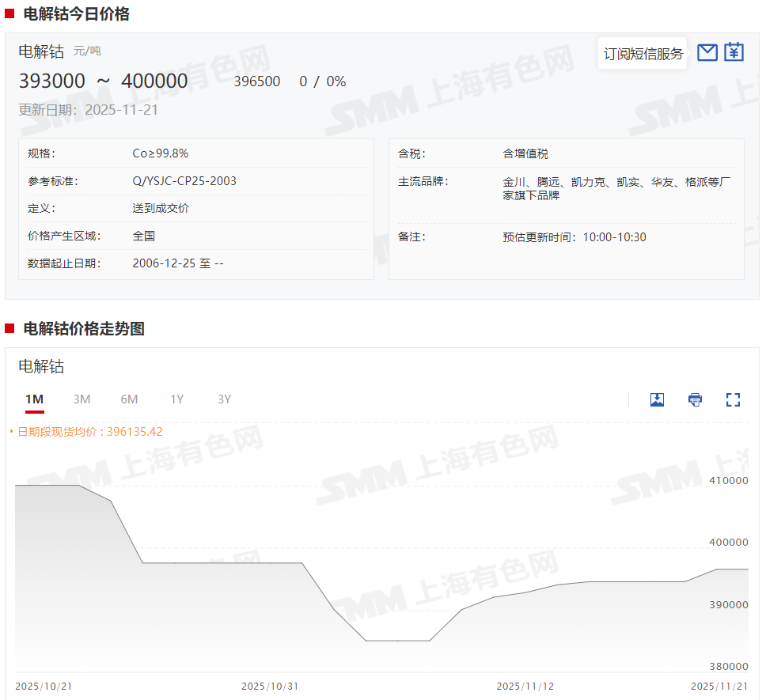Viewport: 766px width, 700px height.
Task: View the 3Y price history tab
Action: pyautogui.click(x=224, y=399)
